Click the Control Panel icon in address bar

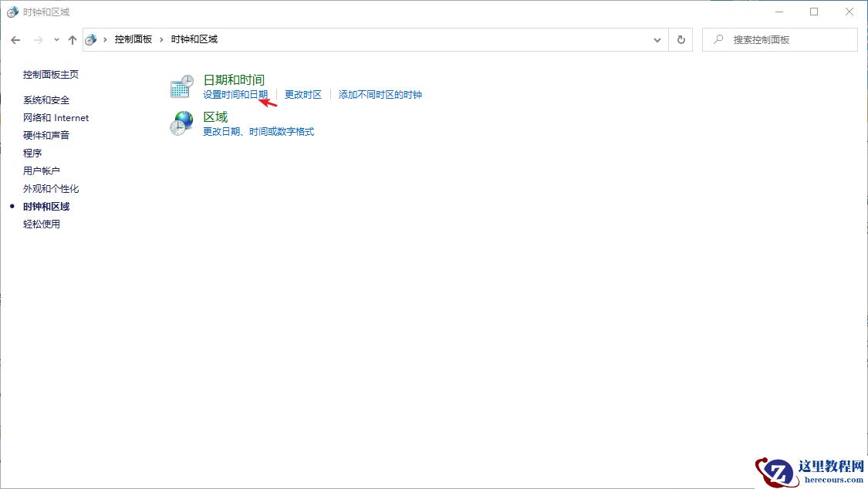click(90, 39)
